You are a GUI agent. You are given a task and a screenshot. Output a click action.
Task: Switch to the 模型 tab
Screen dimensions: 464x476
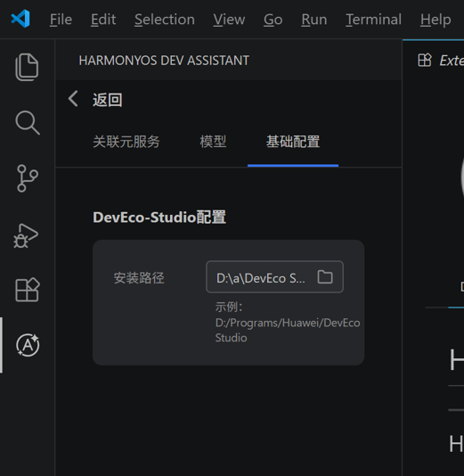click(x=213, y=142)
